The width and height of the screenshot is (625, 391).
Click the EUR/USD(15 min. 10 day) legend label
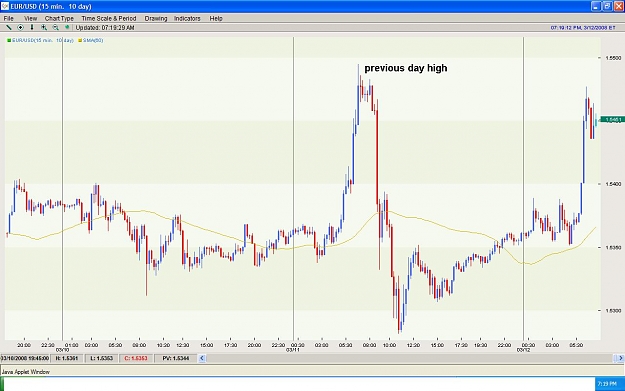(x=43, y=40)
